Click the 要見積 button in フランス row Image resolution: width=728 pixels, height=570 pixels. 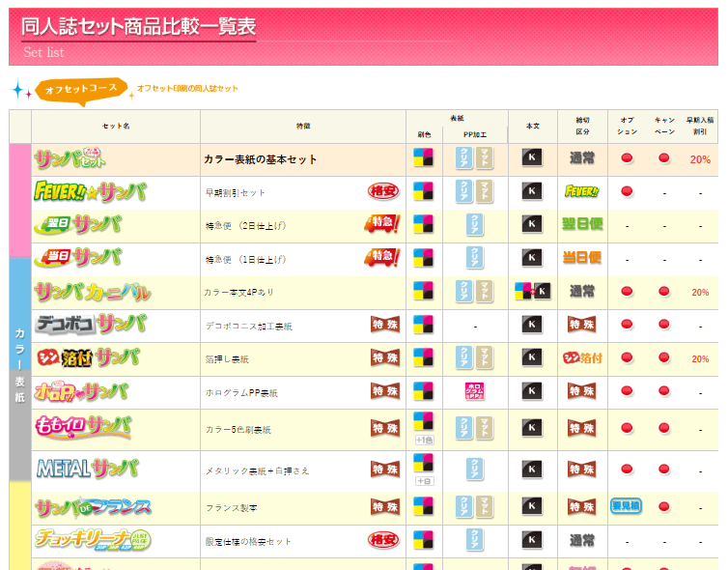pos(626,506)
